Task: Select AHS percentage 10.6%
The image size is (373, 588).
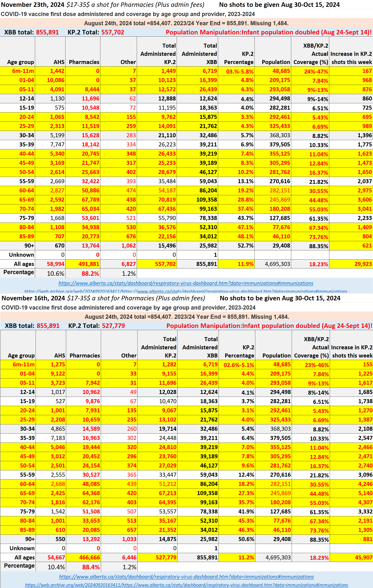Action: point(50,273)
